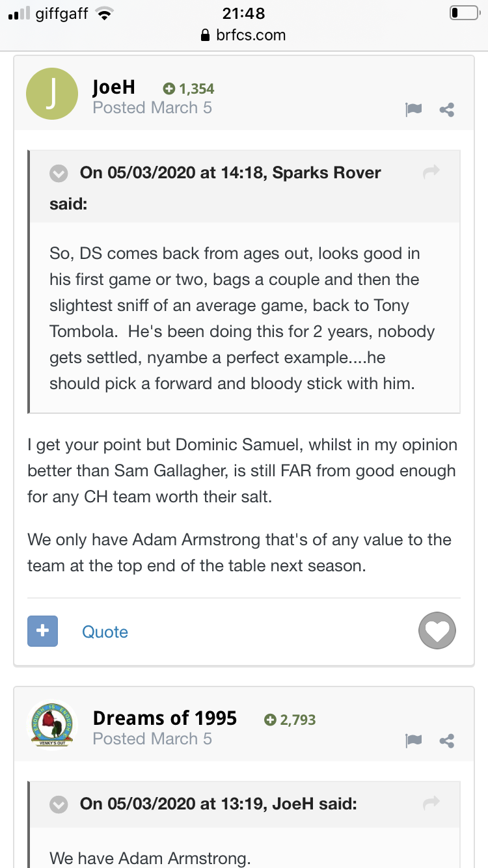Share JoeH's post
Screen dimensions: 488x868
click(x=447, y=110)
